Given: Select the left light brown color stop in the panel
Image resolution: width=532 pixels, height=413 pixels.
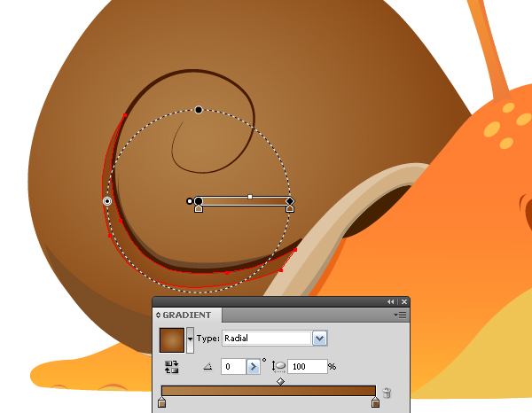Looking at the screenshot, I should coord(162,402).
